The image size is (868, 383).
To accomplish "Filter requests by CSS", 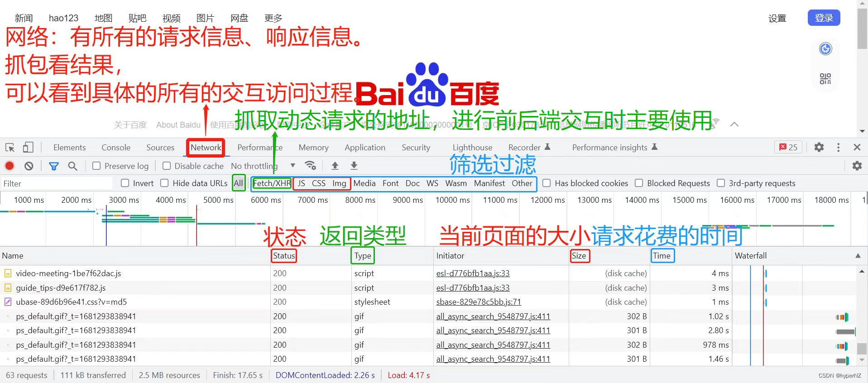I will point(319,183).
